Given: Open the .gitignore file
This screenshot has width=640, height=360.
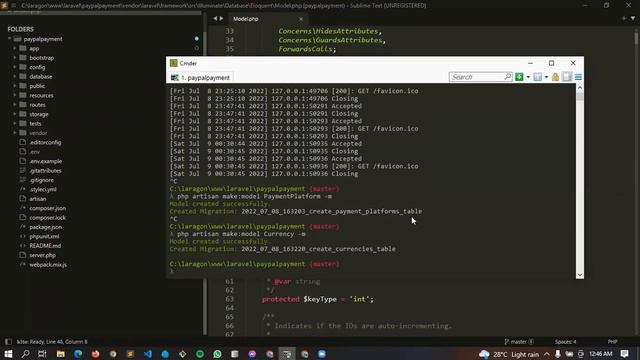Looking at the screenshot, I should [x=41, y=180].
